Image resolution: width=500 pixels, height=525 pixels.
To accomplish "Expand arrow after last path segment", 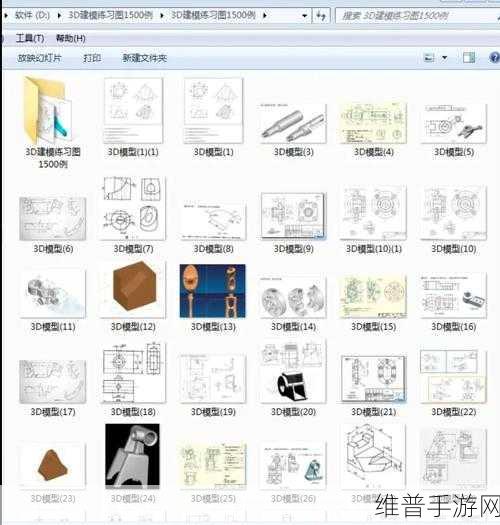I will (265, 15).
